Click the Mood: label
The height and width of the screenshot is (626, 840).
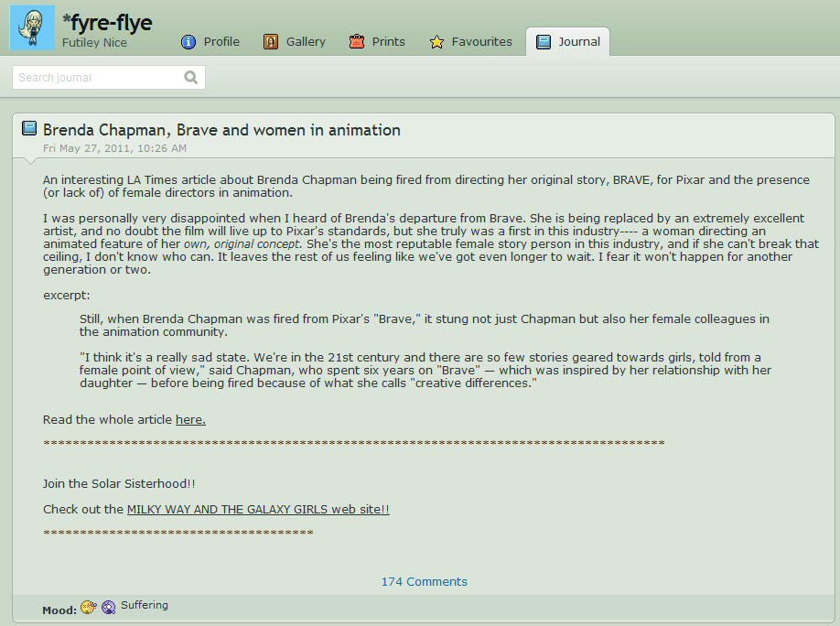pos(59,610)
